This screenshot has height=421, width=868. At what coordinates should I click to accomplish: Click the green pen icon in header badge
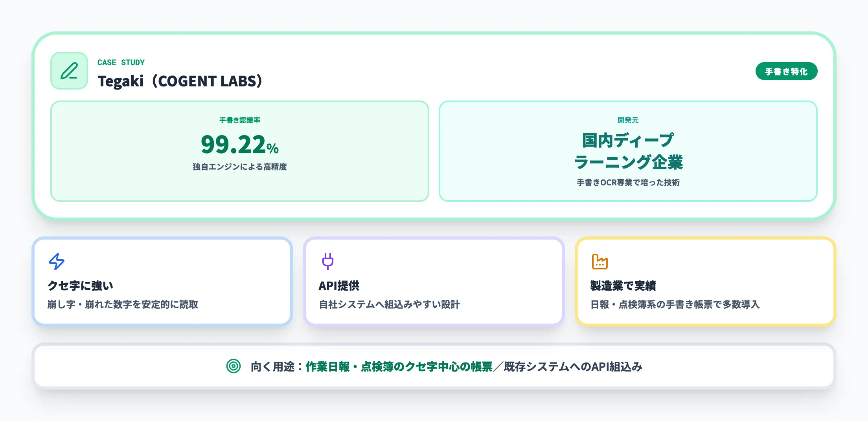tap(69, 71)
